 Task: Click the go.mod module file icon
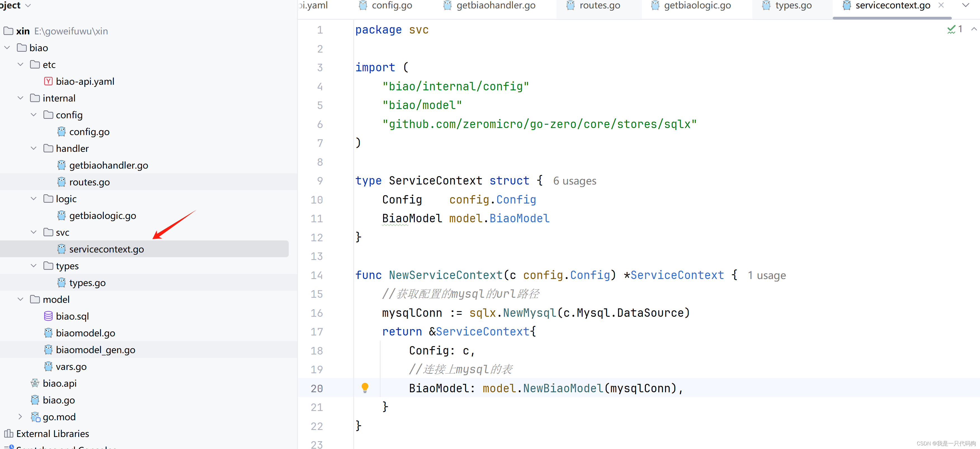[35, 417]
